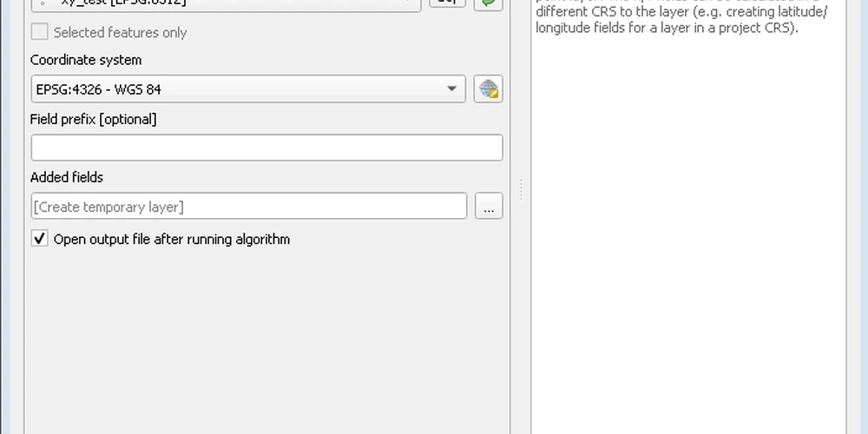Screen dimensions: 868x434
Task: Click the splitter handle between parameter and help panels
Action: 521,188
